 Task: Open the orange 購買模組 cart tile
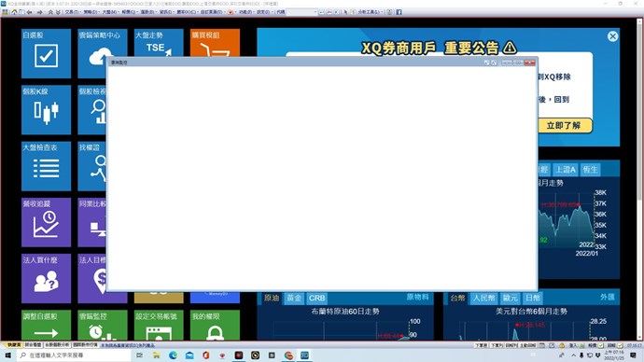pyautogui.click(x=215, y=43)
